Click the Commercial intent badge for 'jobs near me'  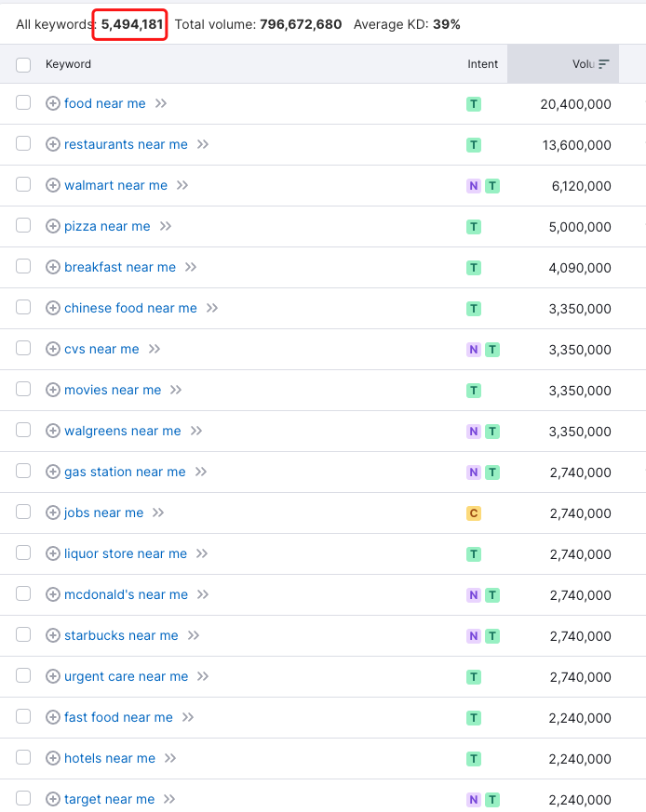pos(474,513)
